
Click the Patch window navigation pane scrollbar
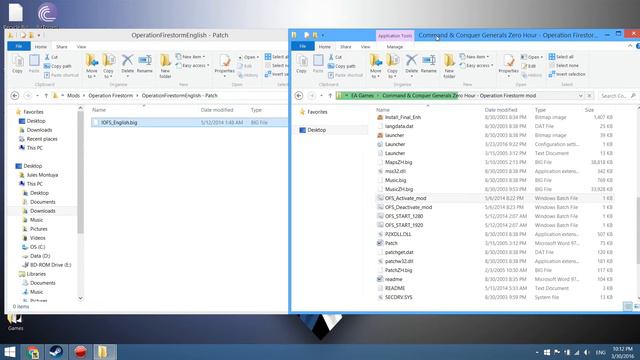click(80, 171)
